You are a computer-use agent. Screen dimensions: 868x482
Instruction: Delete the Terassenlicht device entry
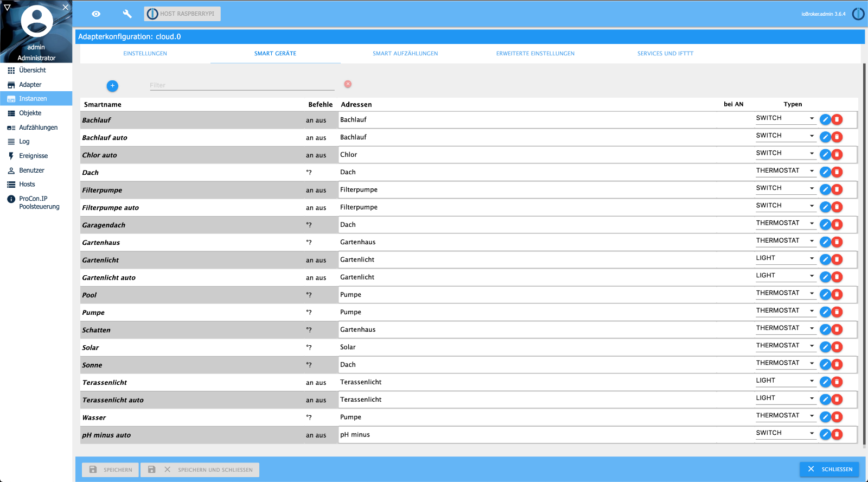pyautogui.click(x=837, y=382)
